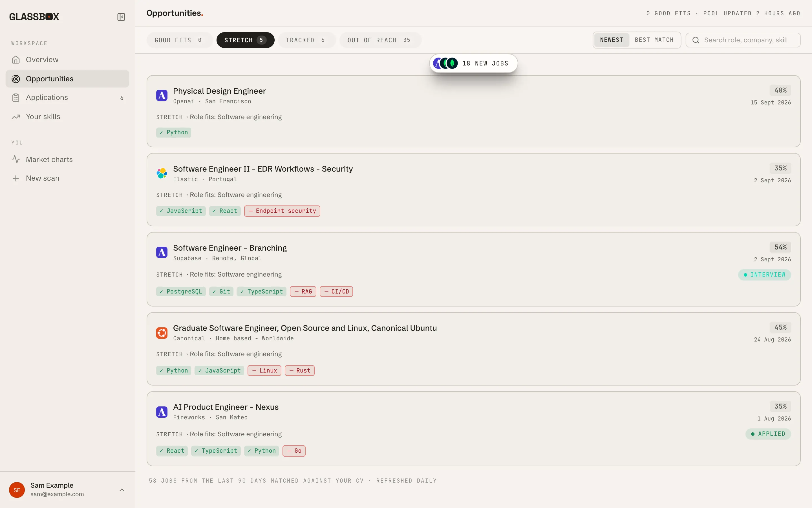This screenshot has height=508, width=812.
Task: Click the RAG missing skill tag
Action: tap(303, 291)
